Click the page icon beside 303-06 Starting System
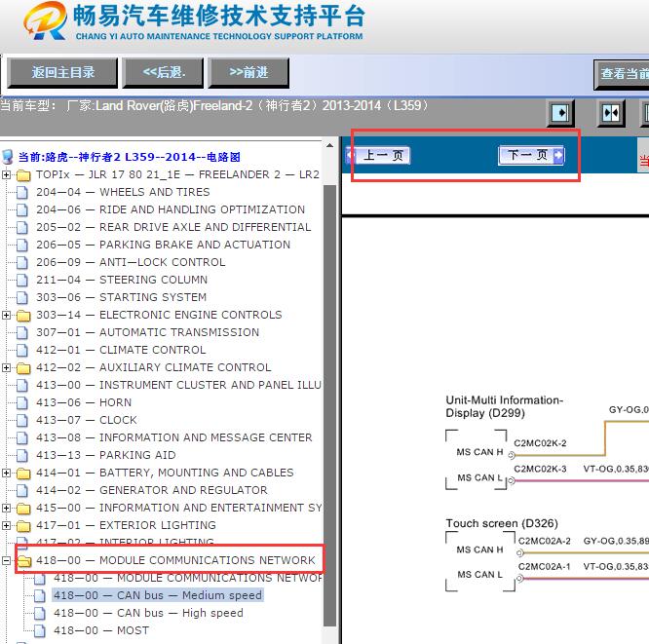 pyautogui.click(x=22, y=297)
